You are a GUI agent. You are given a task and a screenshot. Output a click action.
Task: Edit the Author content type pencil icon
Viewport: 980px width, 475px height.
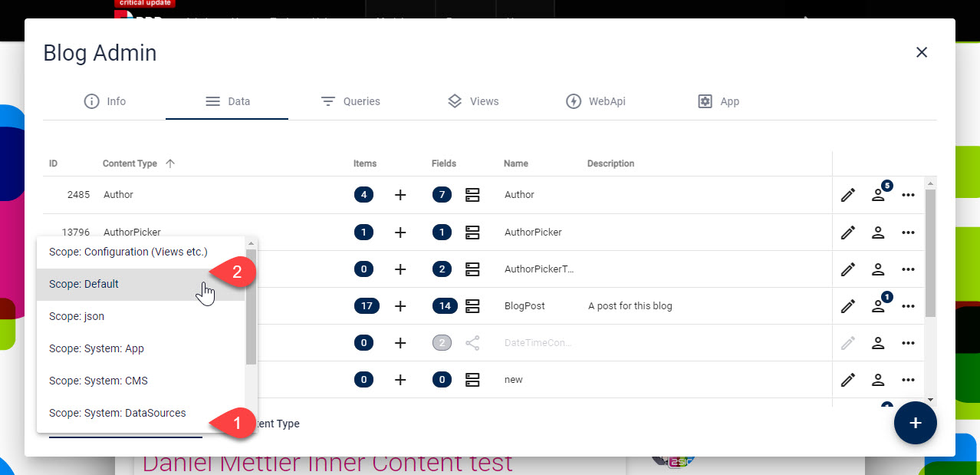click(x=847, y=195)
